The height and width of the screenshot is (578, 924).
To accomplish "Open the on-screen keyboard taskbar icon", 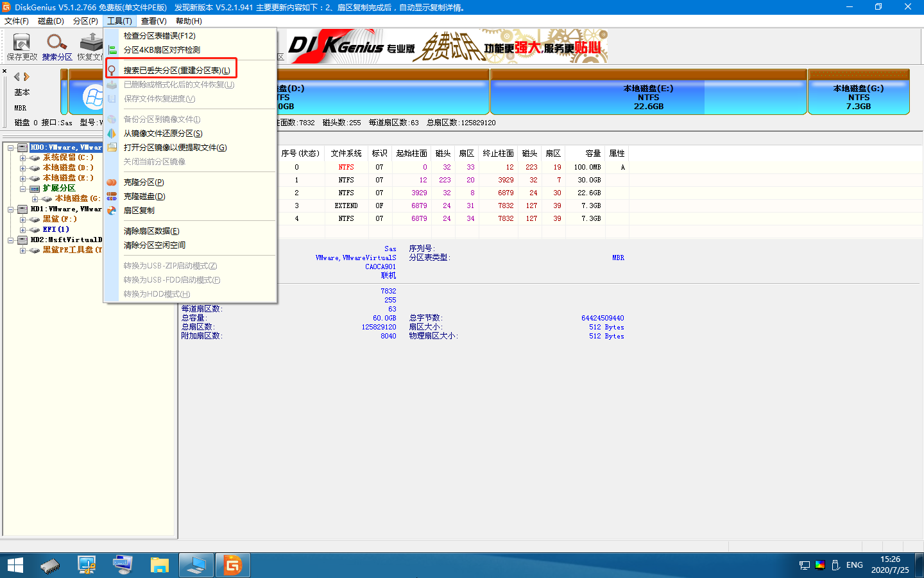I will coord(123,565).
